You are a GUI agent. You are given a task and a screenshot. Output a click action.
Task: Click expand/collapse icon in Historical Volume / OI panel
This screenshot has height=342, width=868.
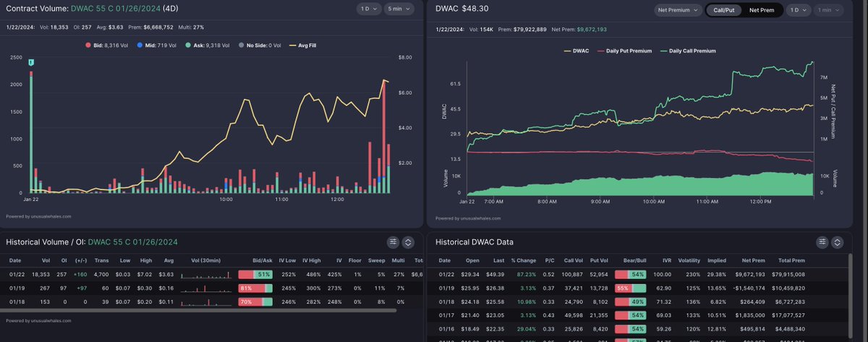tap(409, 243)
